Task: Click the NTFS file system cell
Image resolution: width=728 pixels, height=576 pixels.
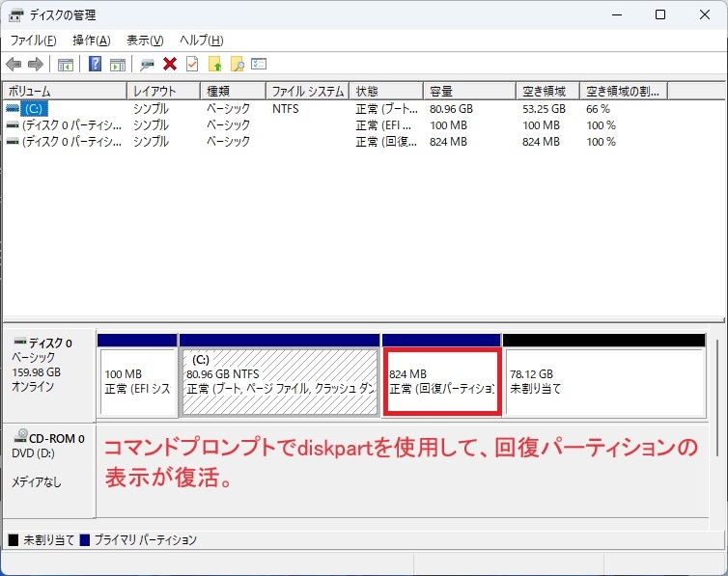Action: pyautogui.click(x=285, y=109)
